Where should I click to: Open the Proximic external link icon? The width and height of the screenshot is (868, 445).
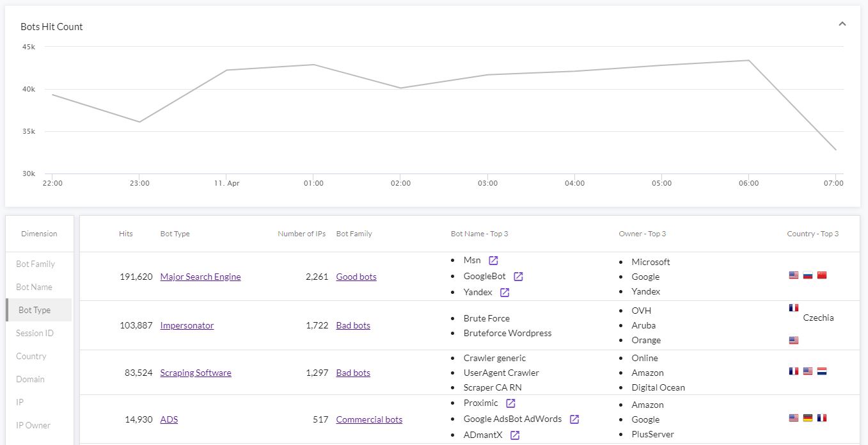tap(510, 403)
